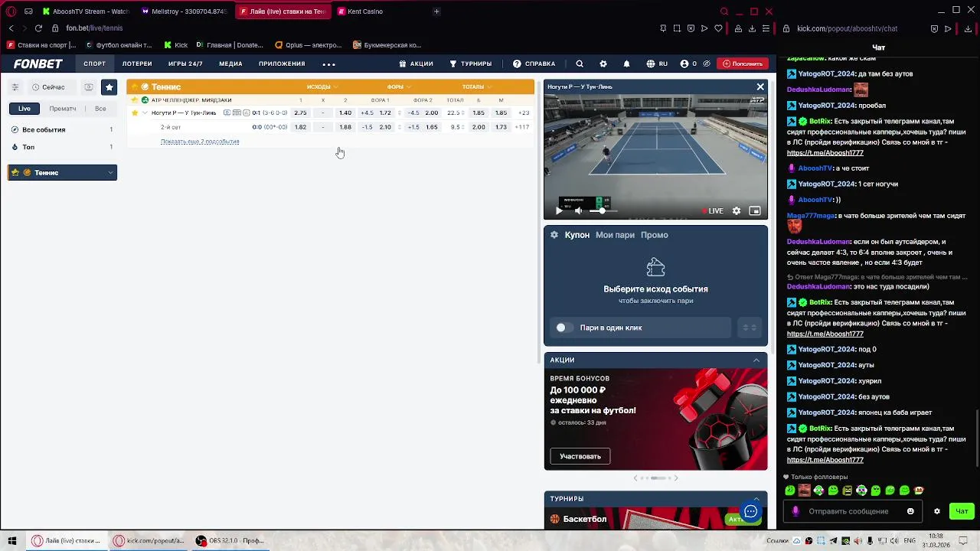Open the ЛОТЕРЕИ menu
The width and height of the screenshot is (980, 551).
click(x=137, y=64)
